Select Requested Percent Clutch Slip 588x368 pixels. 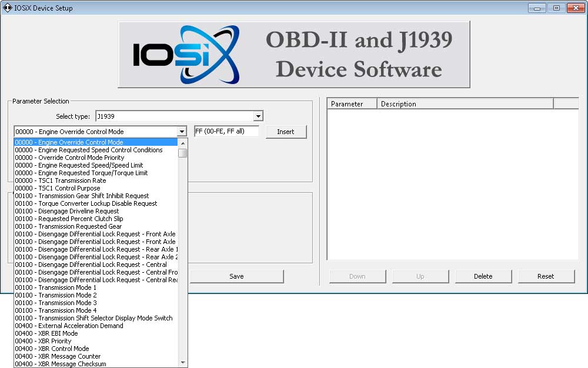96,219
